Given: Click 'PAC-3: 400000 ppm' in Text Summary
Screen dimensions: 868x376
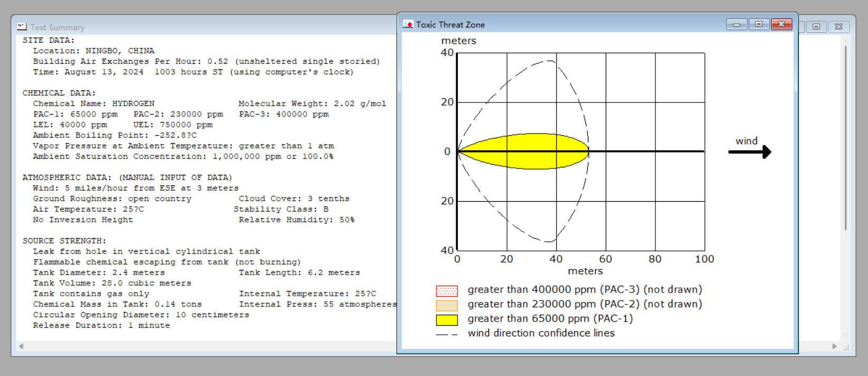Looking at the screenshot, I should click(283, 114).
